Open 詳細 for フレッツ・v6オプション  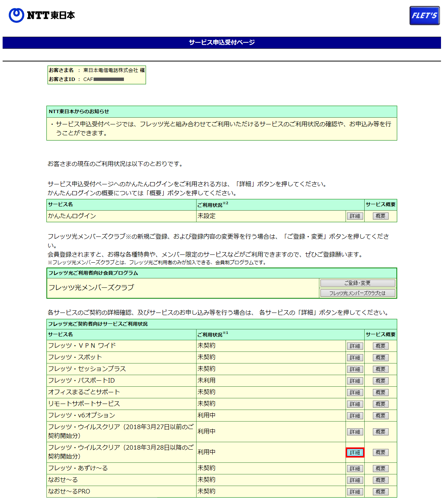point(355,416)
